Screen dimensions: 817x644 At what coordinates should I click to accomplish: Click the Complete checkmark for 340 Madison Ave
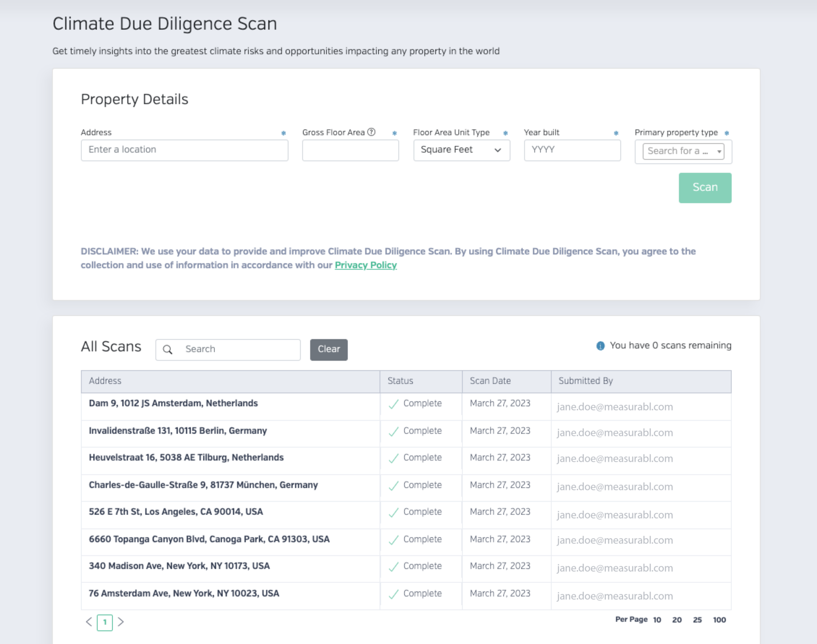point(394,567)
